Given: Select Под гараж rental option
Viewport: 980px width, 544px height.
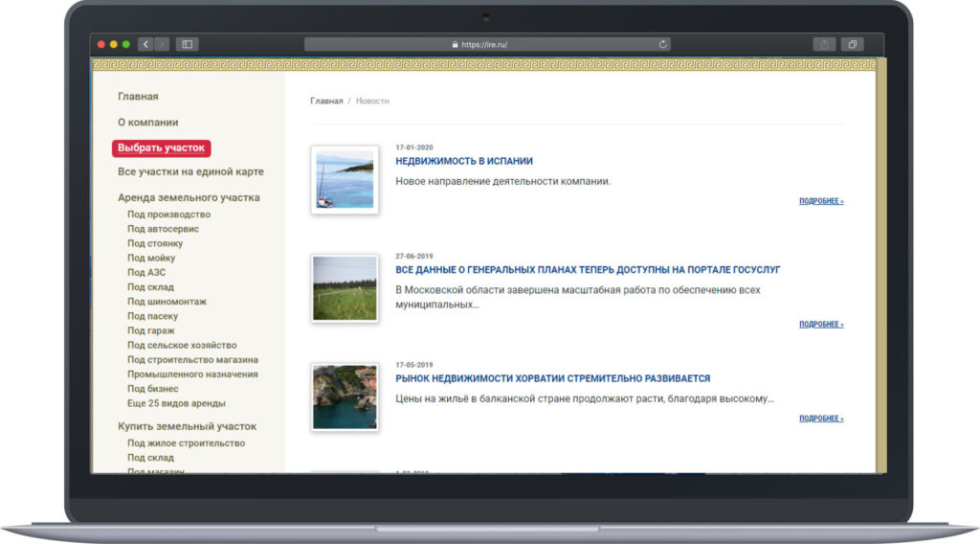Looking at the screenshot, I should tap(150, 330).
